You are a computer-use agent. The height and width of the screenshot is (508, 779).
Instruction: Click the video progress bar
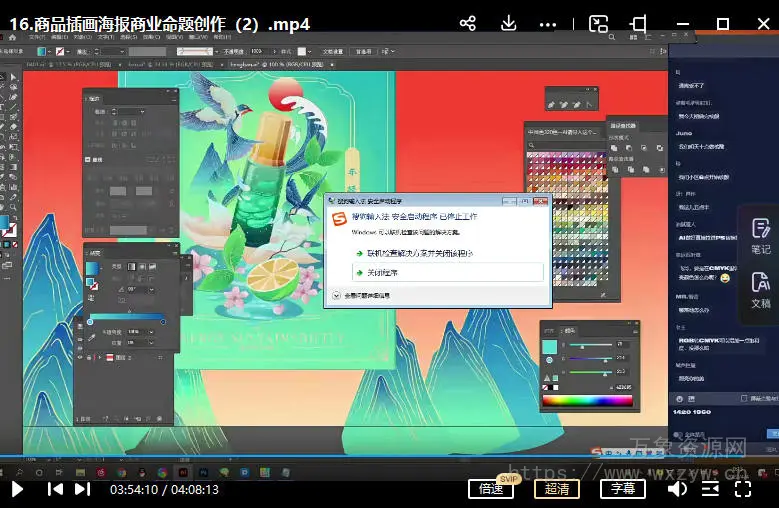[x=389, y=459]
